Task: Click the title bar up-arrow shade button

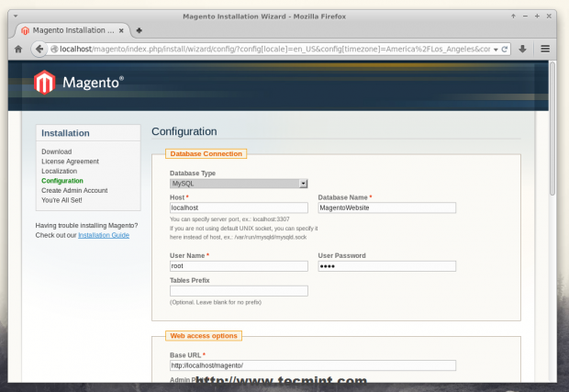Action: pyautogui.click(x=513, y=16)
